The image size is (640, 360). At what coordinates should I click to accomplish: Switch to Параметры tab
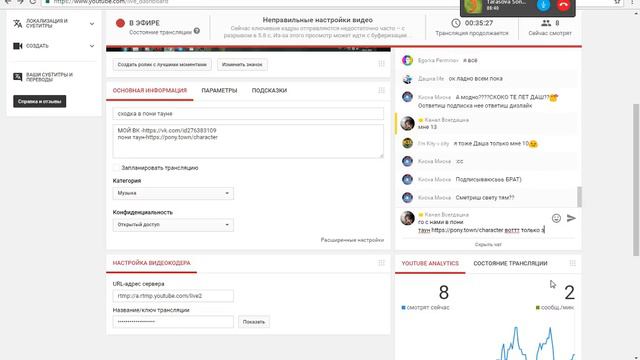pyautogui.click(x=219, y=91)
